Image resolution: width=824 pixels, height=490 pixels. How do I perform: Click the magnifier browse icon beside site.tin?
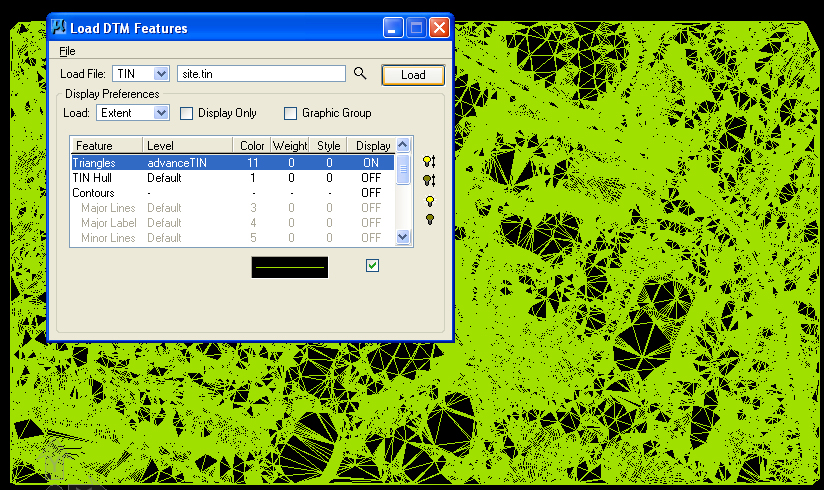coord(360,74)
